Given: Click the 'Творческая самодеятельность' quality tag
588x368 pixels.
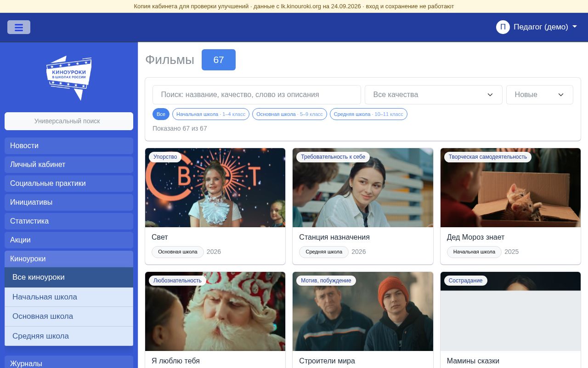Looking at the screenshot, I should [488, 157].
